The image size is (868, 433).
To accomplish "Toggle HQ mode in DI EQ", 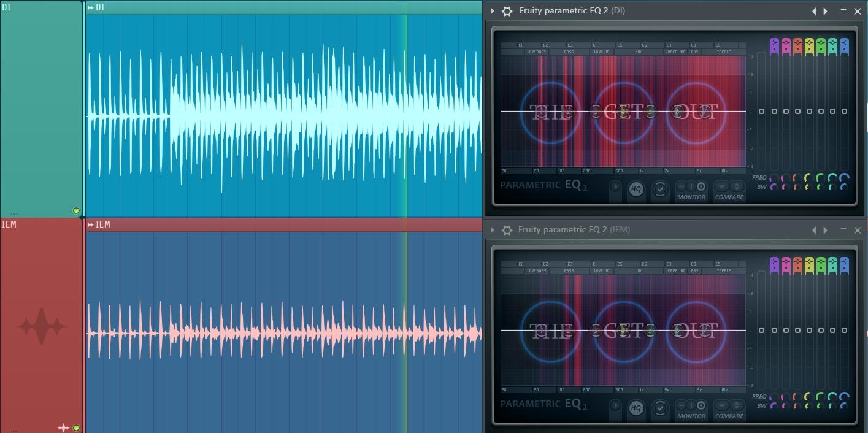I will [636, 190].
